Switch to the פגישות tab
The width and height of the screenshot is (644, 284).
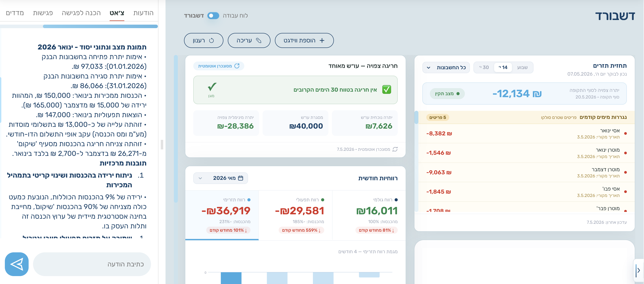pyautogui.click(x=43, y=13)
